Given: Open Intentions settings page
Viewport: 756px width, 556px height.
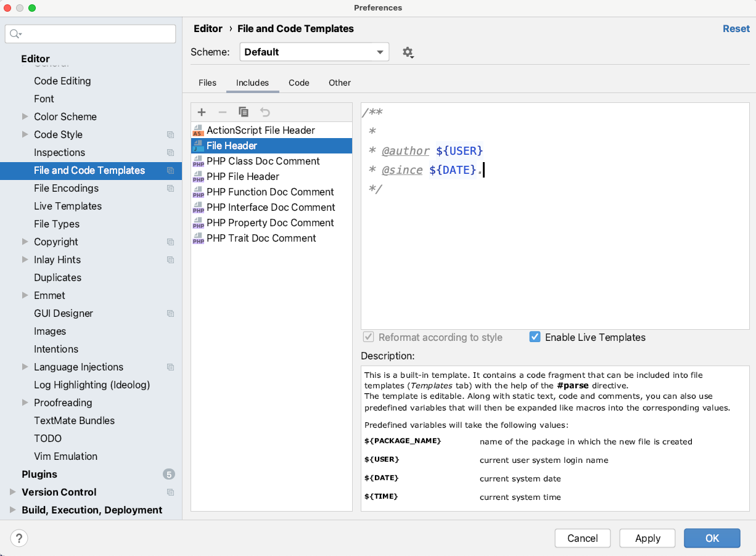Looking at the screenshot, I should pos(56,349).
